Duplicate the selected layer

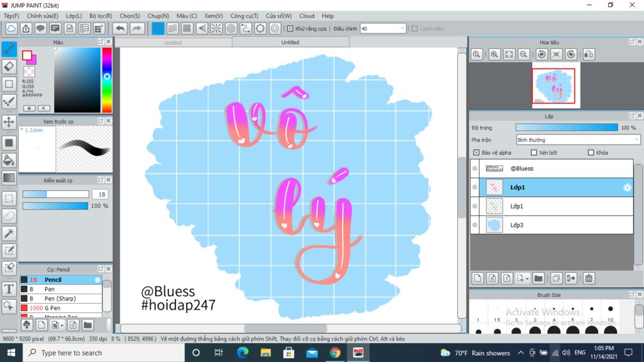tap(556, 278)
